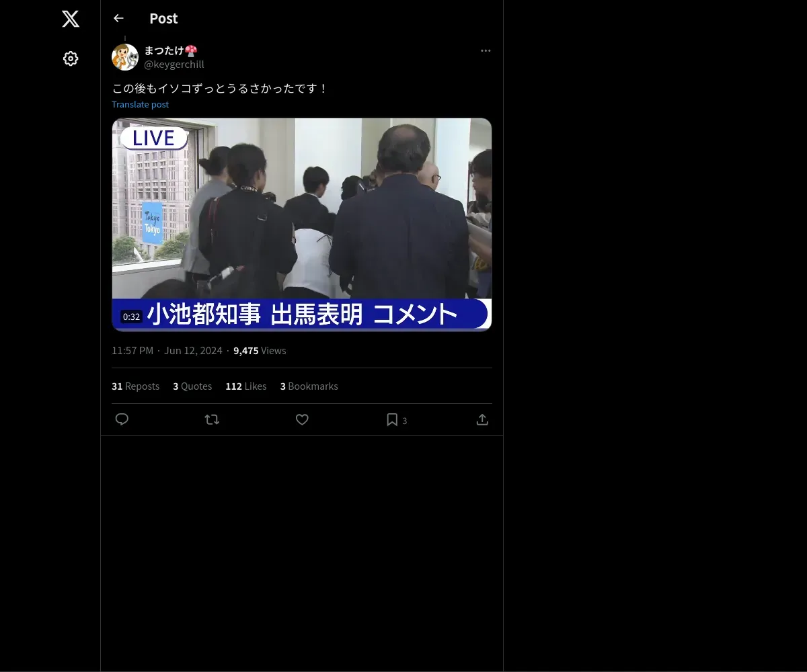This screenshot has width=807, height=672.
Task: Click the share upload icon
Action: coord(482,419)
